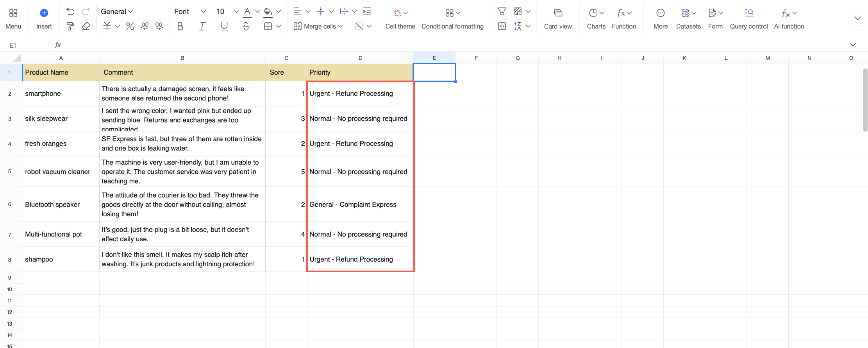This screenshot has width=868, height=348.
Task: Expand the General number format dropdown
Action: 117,11
